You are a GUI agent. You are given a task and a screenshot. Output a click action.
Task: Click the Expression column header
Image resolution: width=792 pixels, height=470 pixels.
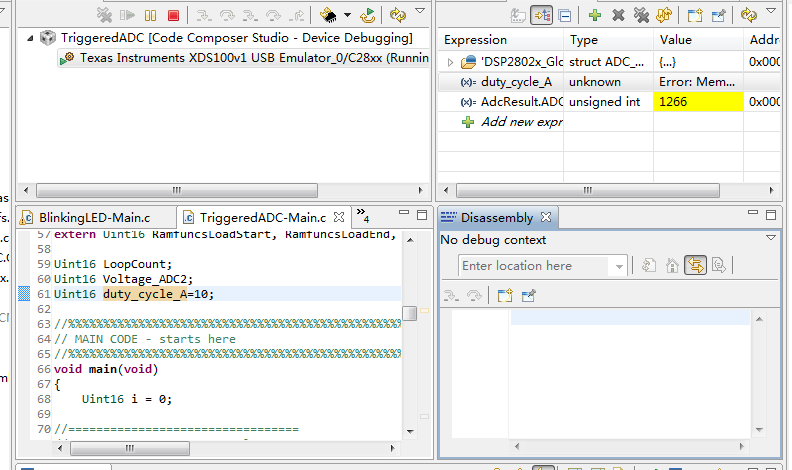point(501,40)
